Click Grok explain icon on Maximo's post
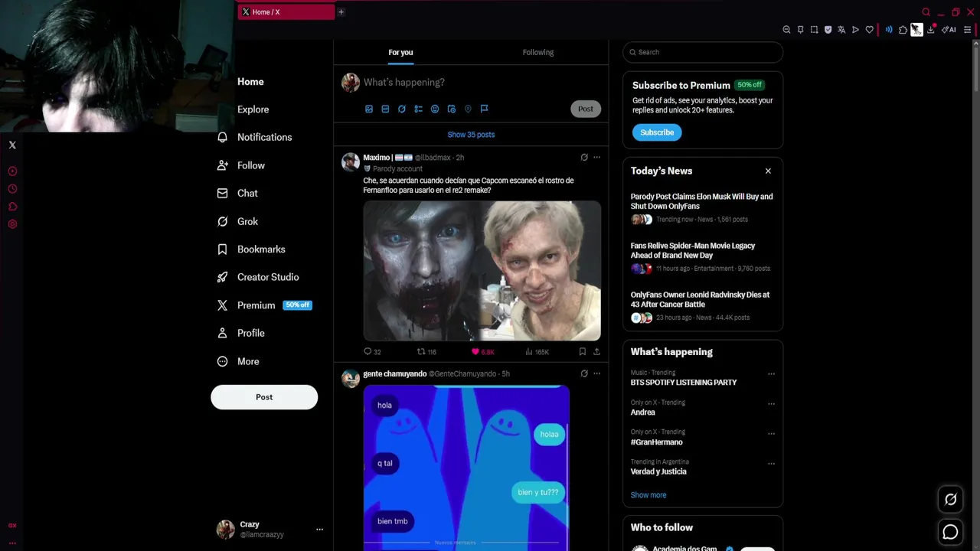This screenshot has width=980, height=551. 584,158
